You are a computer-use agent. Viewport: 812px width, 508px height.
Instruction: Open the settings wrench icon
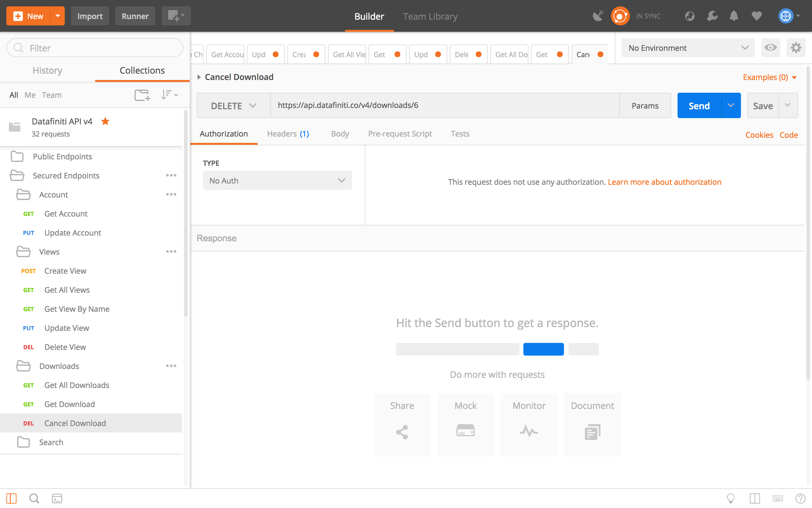click(712, 16)
